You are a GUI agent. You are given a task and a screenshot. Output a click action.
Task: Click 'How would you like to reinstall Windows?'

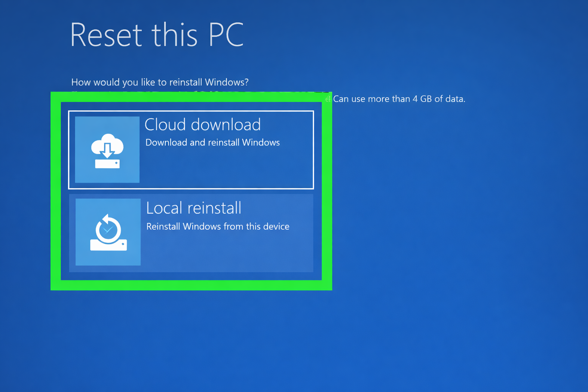tap(160, 82)
